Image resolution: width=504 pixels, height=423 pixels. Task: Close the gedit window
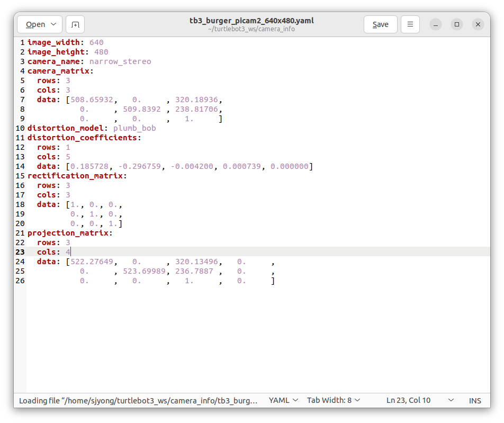point(478,24)
